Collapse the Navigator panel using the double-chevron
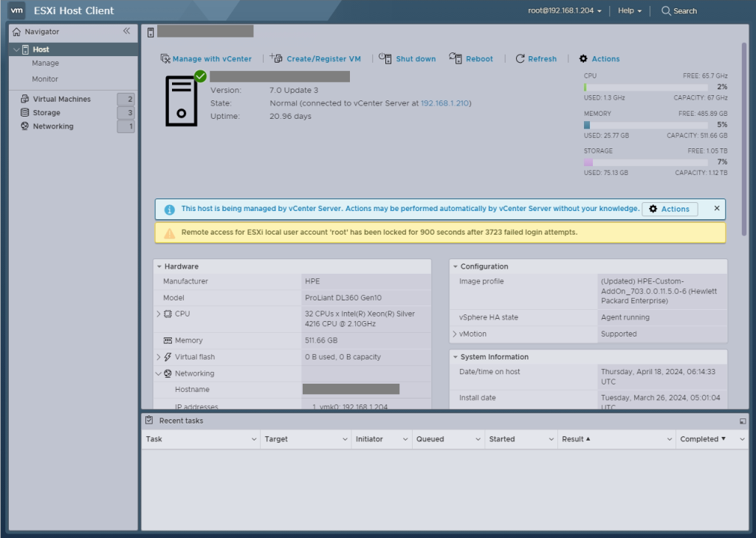The width and height of the screenshot is (756, 538). [126, 31]
